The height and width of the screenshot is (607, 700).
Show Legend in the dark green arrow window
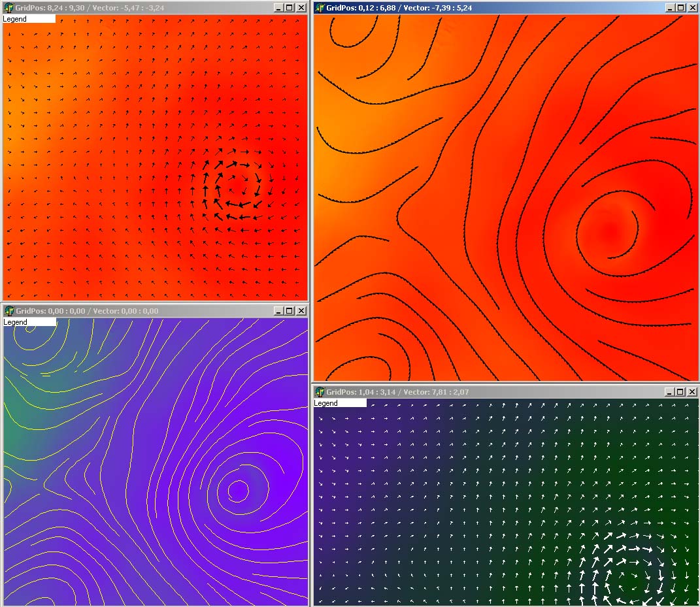(x=340, y=403)
